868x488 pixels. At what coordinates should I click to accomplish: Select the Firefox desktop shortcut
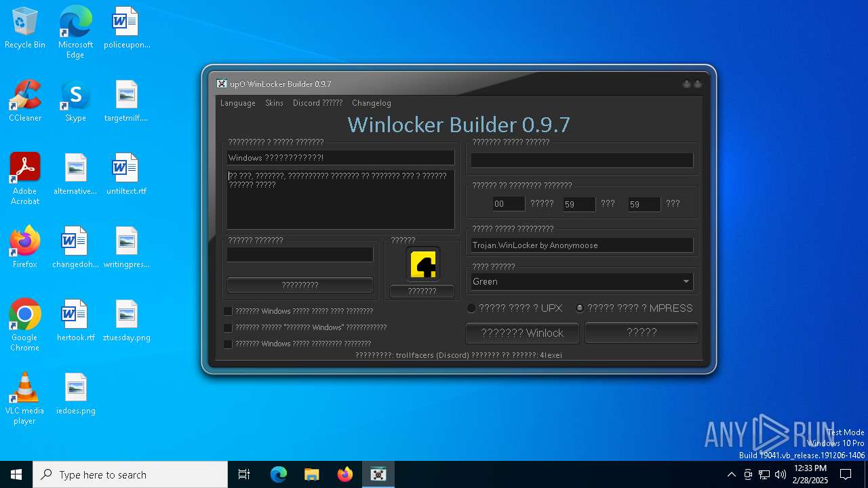coord(24,247)
